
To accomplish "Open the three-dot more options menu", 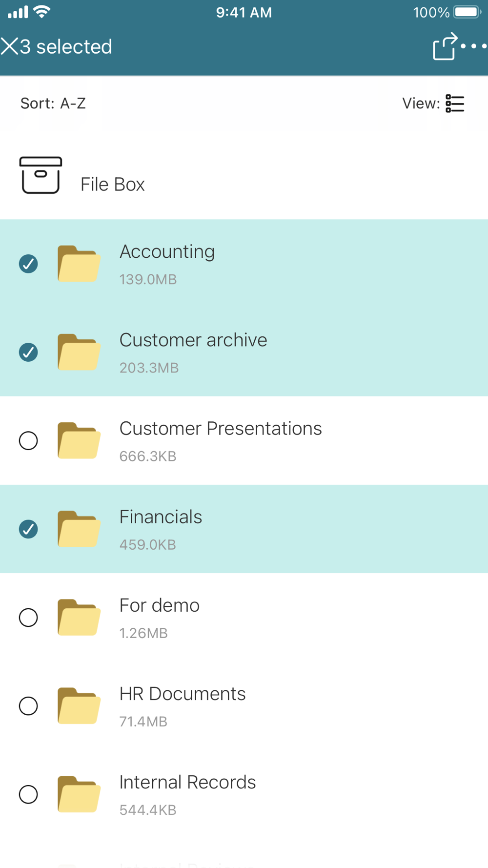I will pyautogui.click(x=473, y=46).
